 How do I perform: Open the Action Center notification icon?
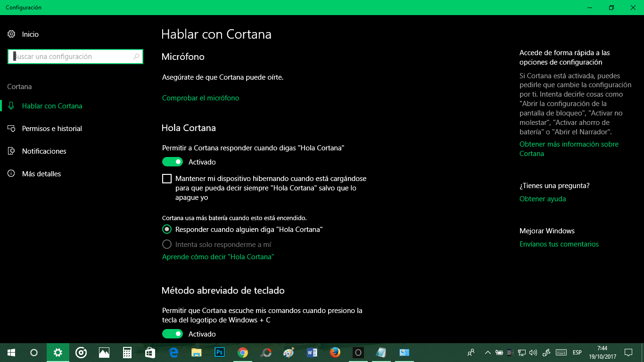click(628, 353)
